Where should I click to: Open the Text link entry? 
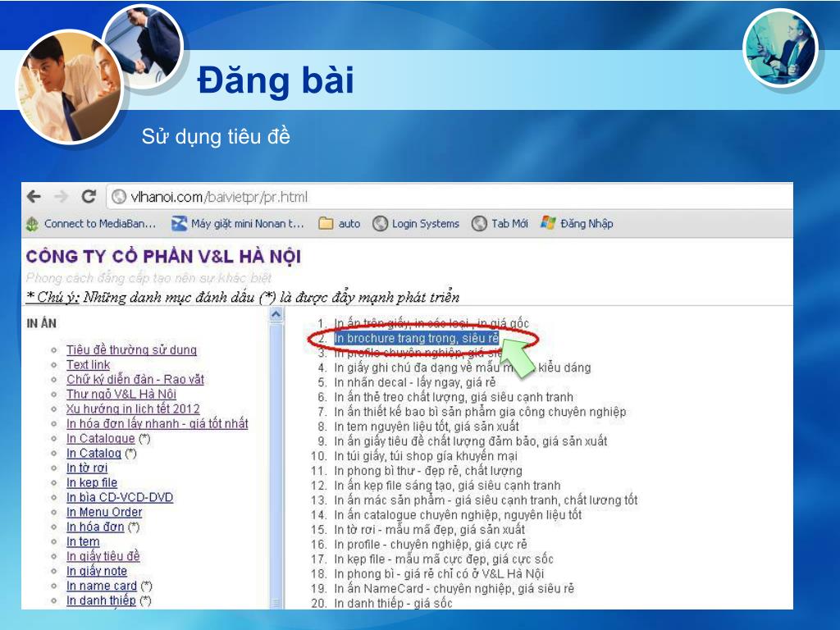click(88, 365)
